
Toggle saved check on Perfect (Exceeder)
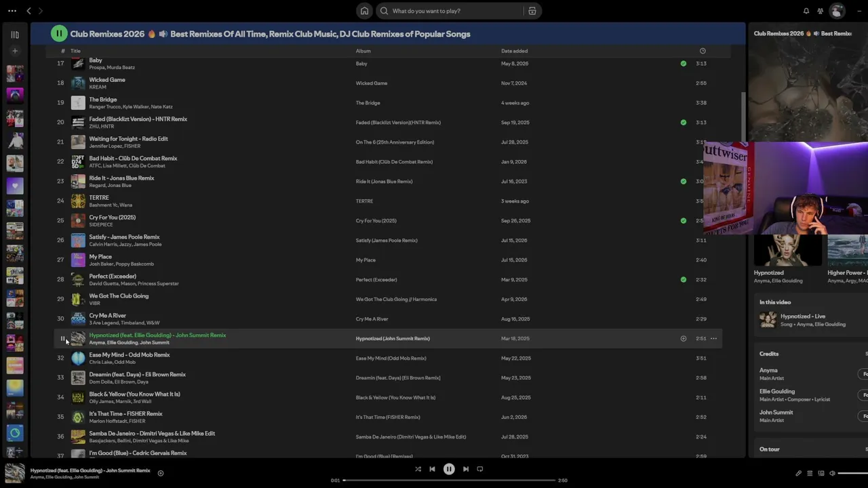tap(684, 279)
